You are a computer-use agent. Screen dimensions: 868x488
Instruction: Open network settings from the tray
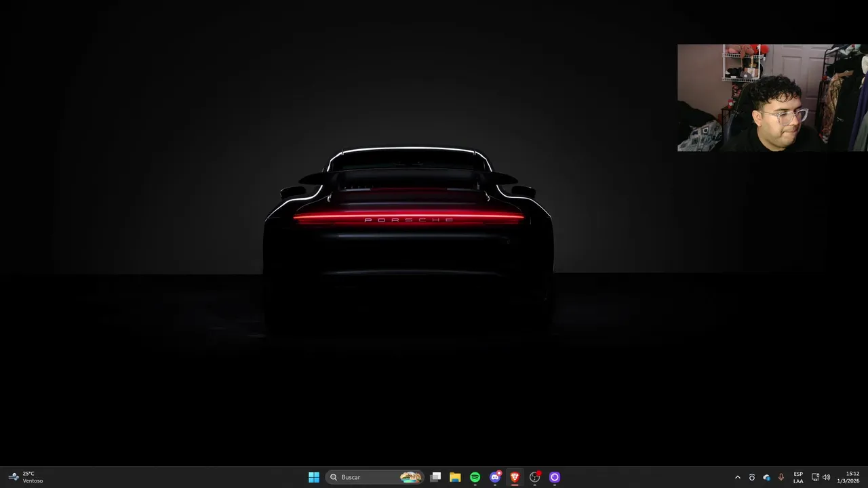tap(815, 477)
